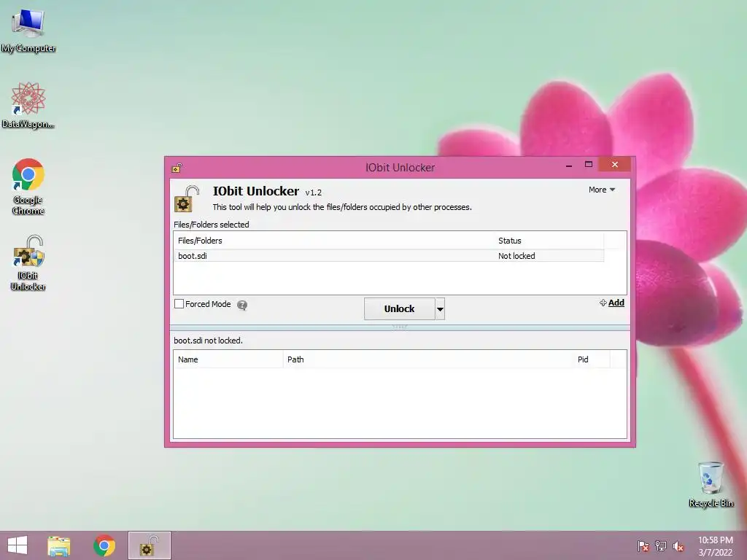Click the Windows Start button

coord(18,545)
